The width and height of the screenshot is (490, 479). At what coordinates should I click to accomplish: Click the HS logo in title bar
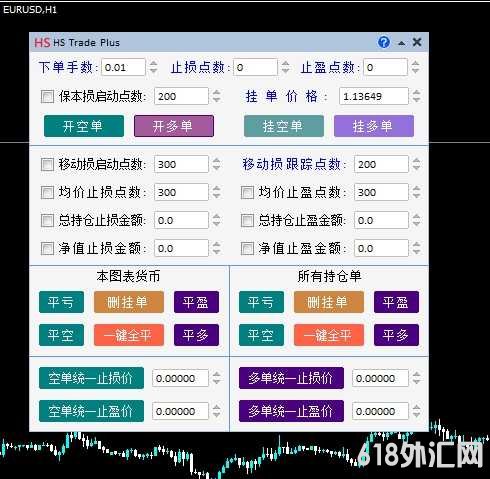click(42, 43)
